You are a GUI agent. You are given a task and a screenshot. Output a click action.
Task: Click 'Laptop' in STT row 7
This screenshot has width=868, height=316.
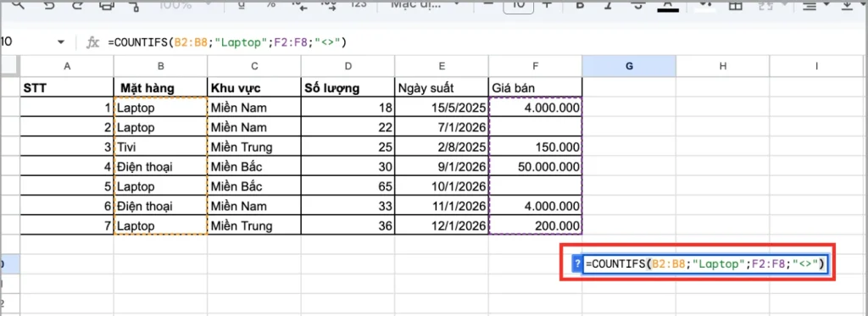coord(160,226)
